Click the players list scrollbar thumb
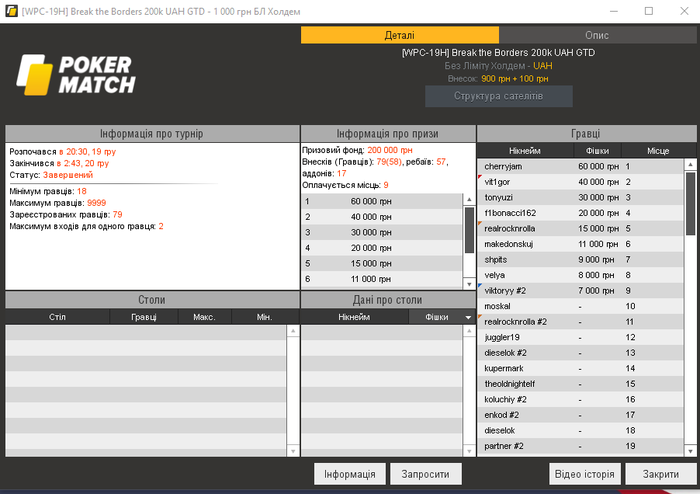 click(x=690, y=203)
